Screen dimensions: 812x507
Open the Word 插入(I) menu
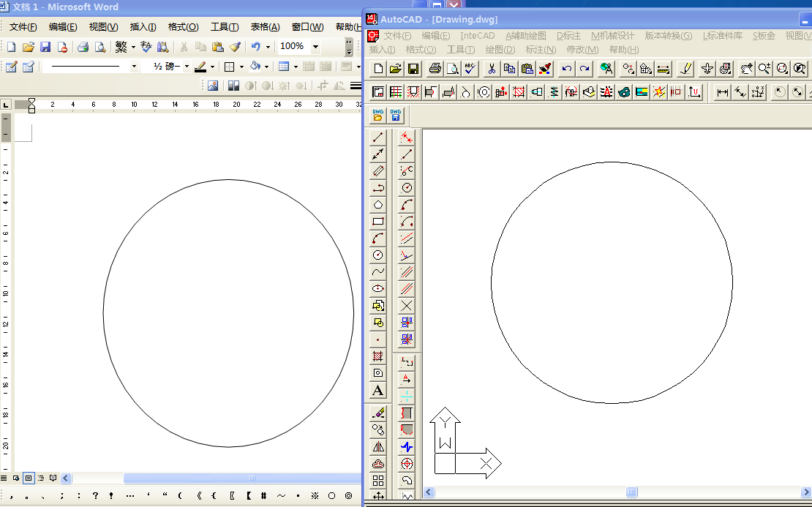coord(143,27)
